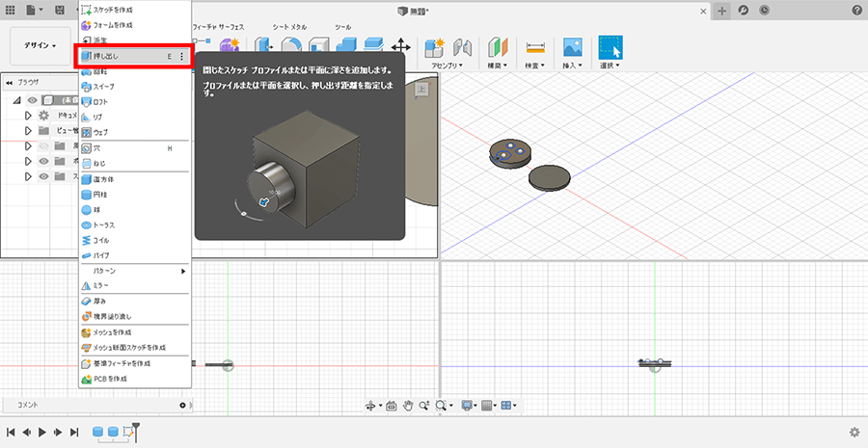868x448 pixels.
Task: Select the ミラー (Mirror) icon entry
Action: pyautogui.click(x=86, y=286)
